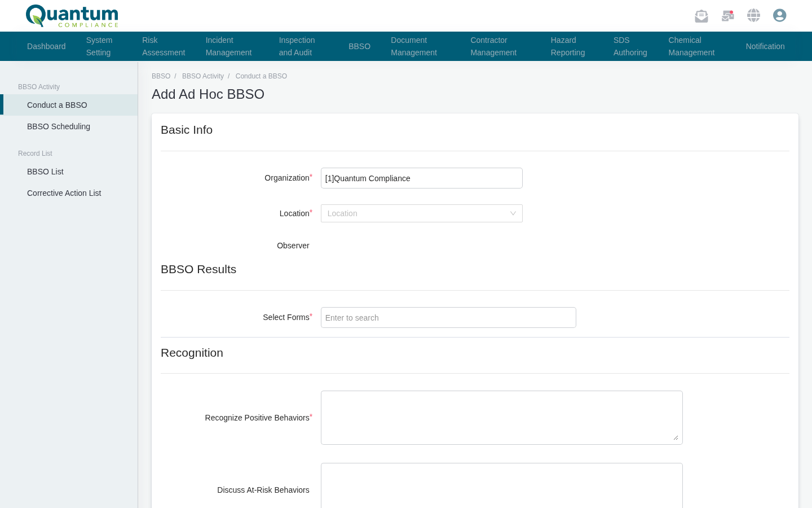Open the Notification menu
Viewport: 812px width, 508px height.
[765, 46]
